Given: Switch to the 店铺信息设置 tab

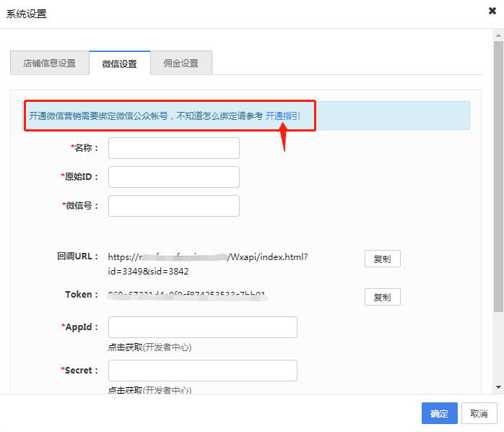Looking at the screenshot, I should (50, 63).
